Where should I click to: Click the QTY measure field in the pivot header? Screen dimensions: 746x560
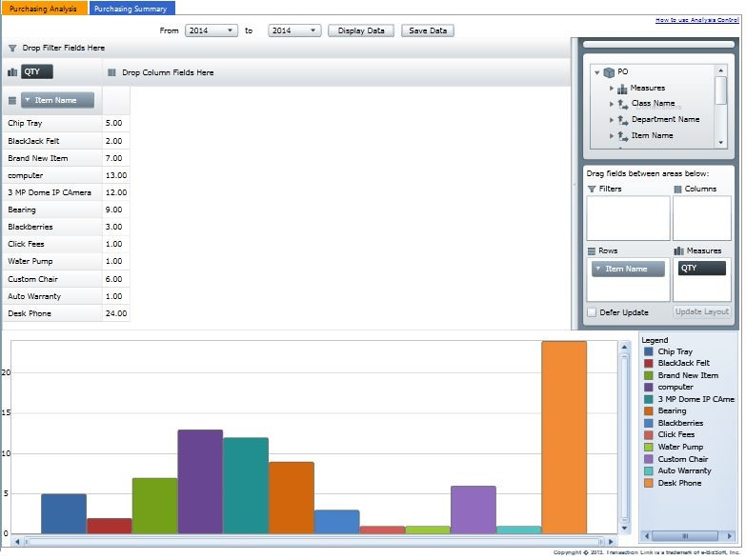tap(36, 71)
